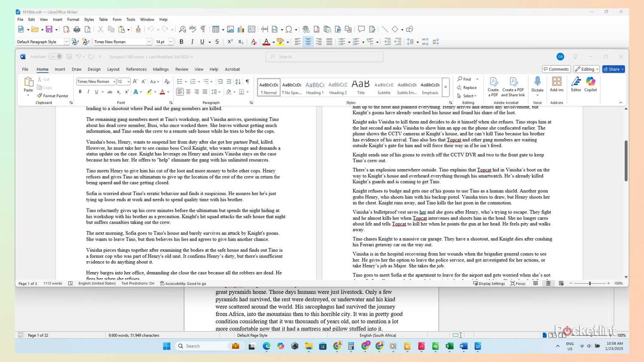Image resolution: width=644 pixels, height=362 pixels.
Task: Open Comments in the Word window
Action: tap(556, 69)
